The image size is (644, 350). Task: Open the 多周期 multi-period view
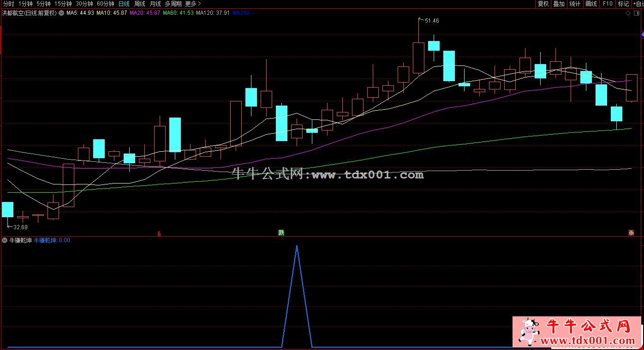pyautogui.click(x=173, y=4)
